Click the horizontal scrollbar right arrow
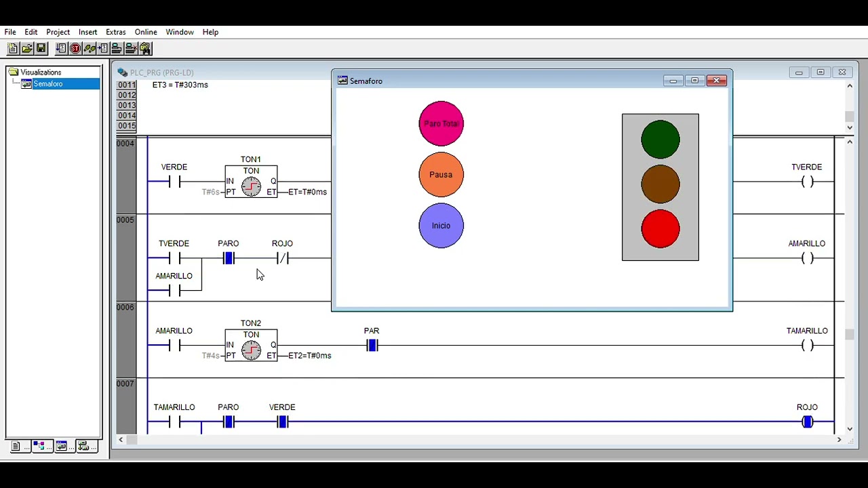 (839, 440)
